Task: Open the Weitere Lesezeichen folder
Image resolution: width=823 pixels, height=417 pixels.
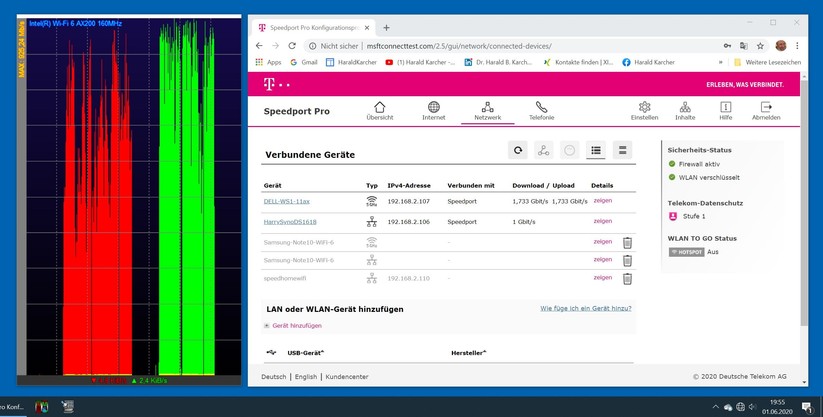Action: [x=767, y=62]
